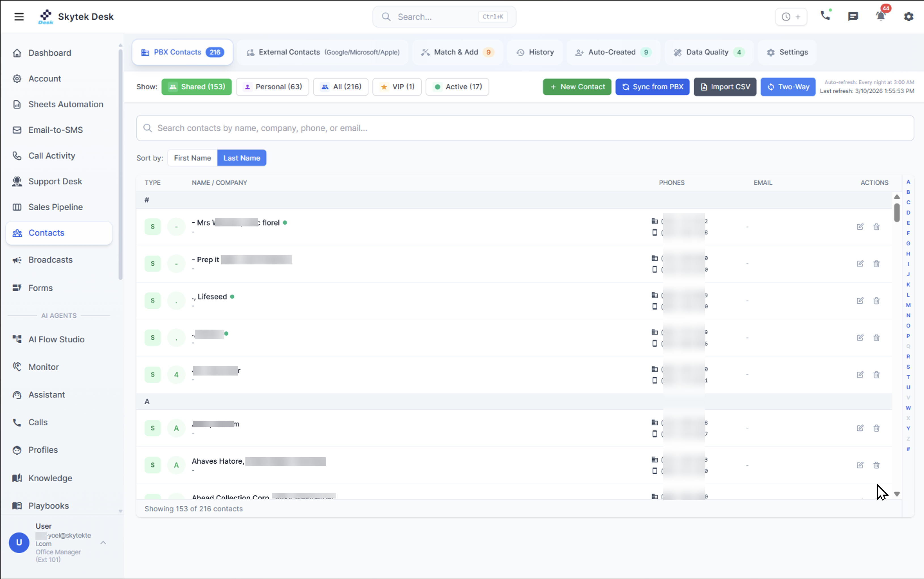Screen dimensions: 924x579
Task: Open AI Flow Studio from the sidebar
Action: [56, 339]
